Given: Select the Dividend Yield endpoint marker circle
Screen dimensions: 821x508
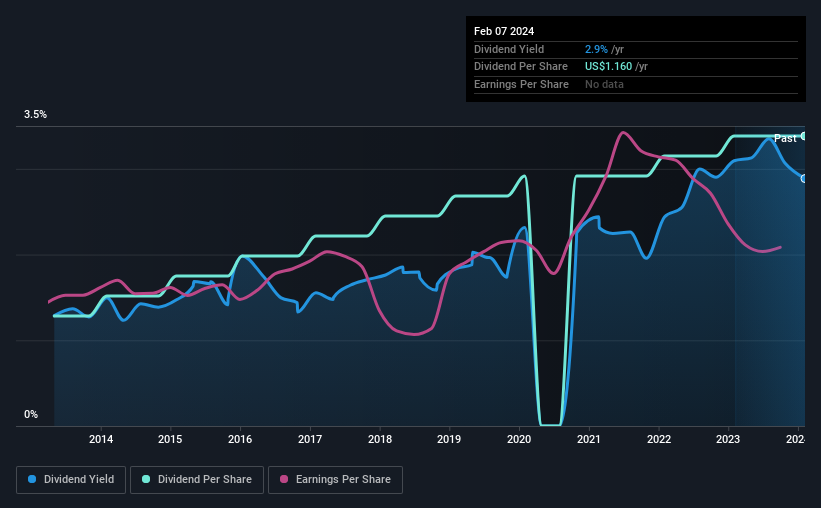Looking at the screenshot, I should click(804, 179).
